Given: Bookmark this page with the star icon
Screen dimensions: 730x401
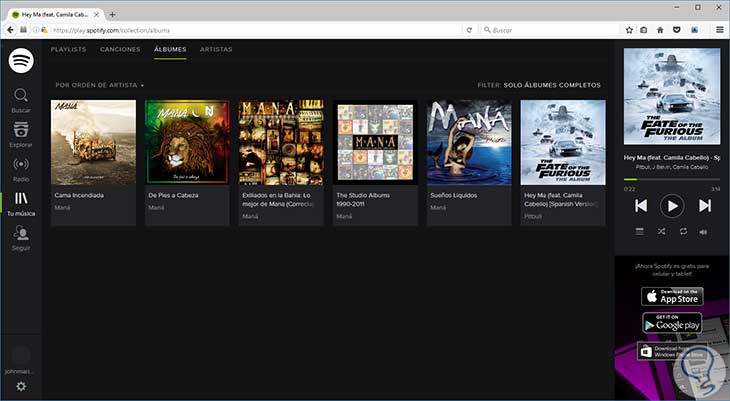Looking at the screenshot, I should 629,30.
